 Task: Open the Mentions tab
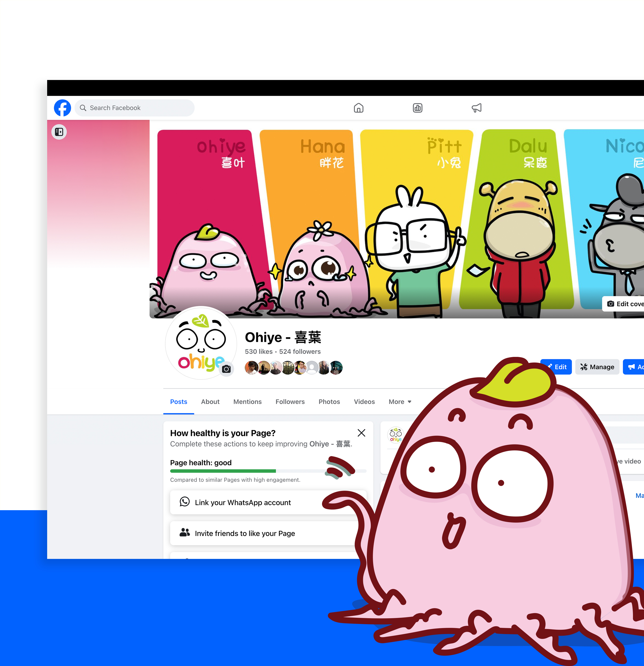[x=247, y=402]
